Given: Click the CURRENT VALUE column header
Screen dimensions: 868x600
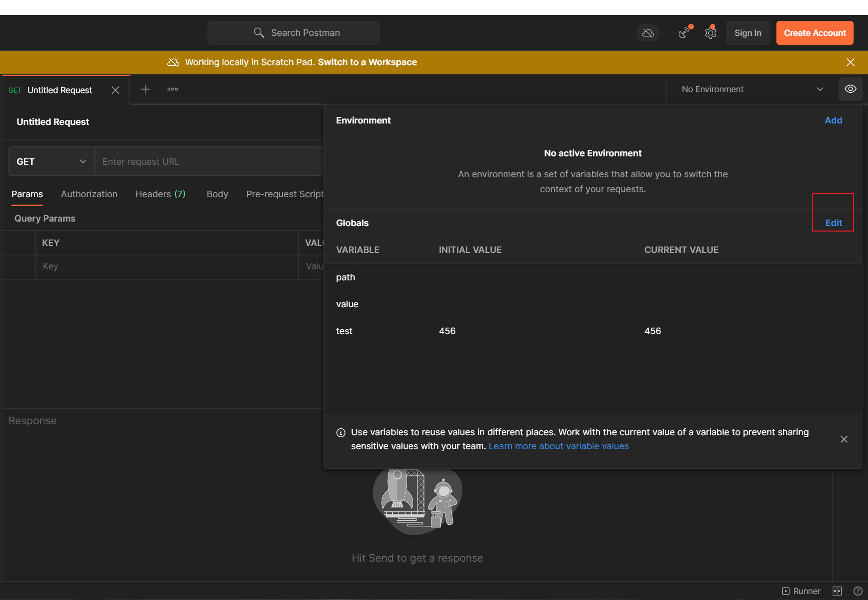Looking at the screenshot, I should coord(681,250).
